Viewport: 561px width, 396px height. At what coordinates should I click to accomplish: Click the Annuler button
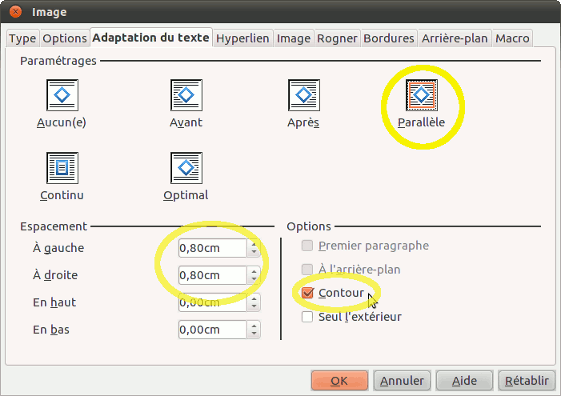tap(402, 381)
